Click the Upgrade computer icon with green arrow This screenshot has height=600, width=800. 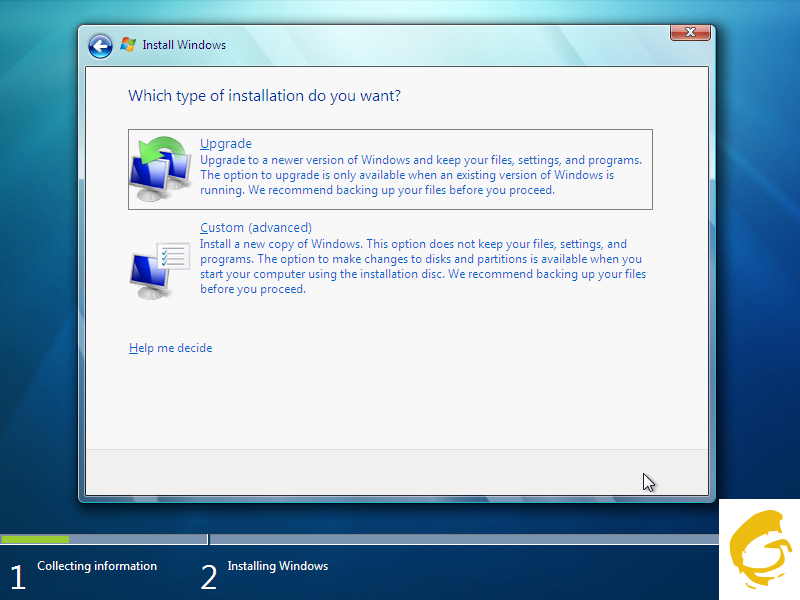[x=160, y=169]
